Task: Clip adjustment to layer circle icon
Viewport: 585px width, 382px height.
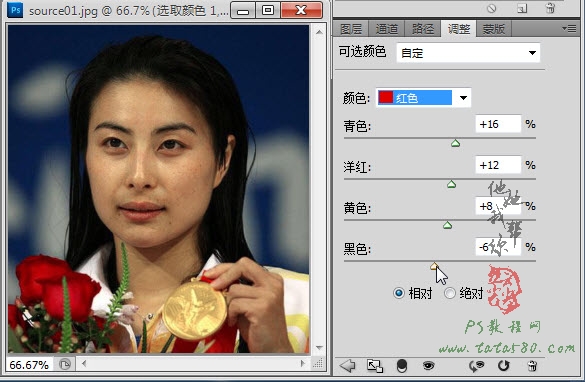Action: pyautogui.click(x=402, y=366)
